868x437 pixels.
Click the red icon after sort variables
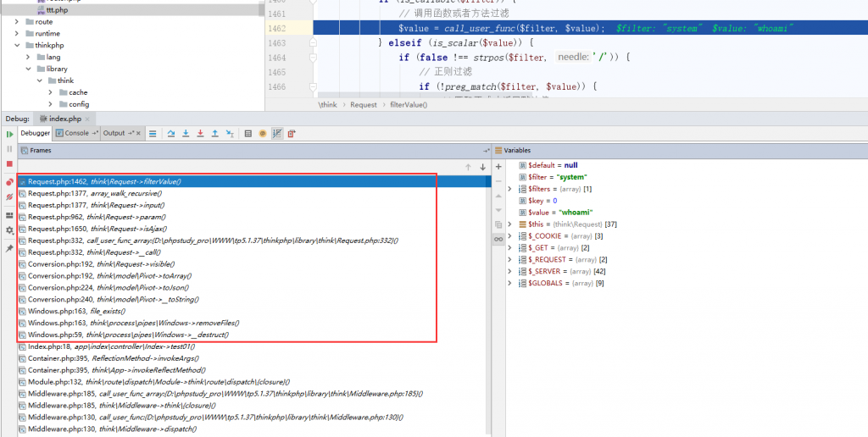point(292,133)
